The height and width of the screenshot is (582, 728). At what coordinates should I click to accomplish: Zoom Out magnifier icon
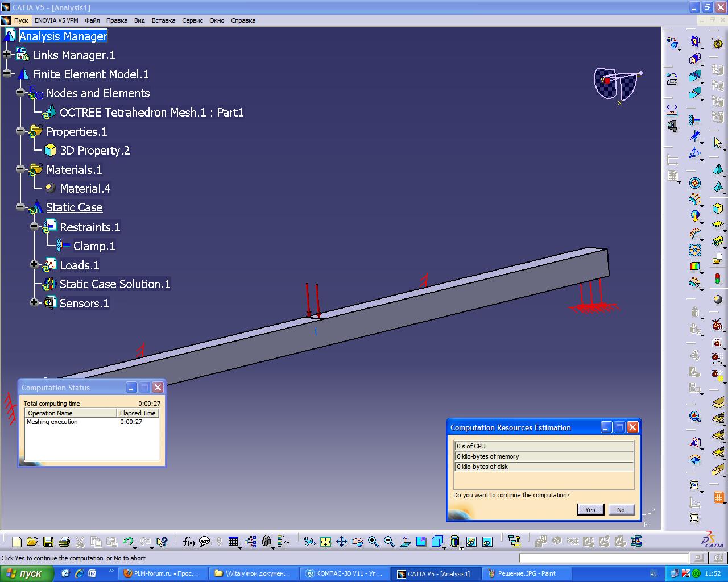pyautogui.click(x=389, y=542)
